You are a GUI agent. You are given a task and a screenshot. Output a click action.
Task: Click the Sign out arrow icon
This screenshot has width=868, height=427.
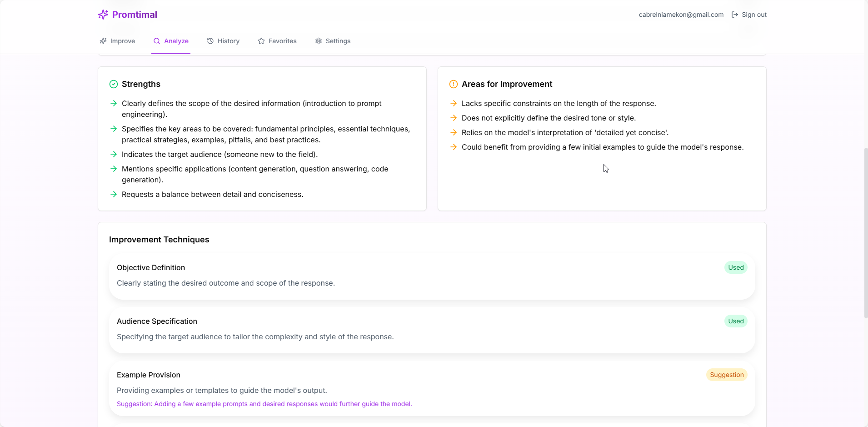coord(735,15)
